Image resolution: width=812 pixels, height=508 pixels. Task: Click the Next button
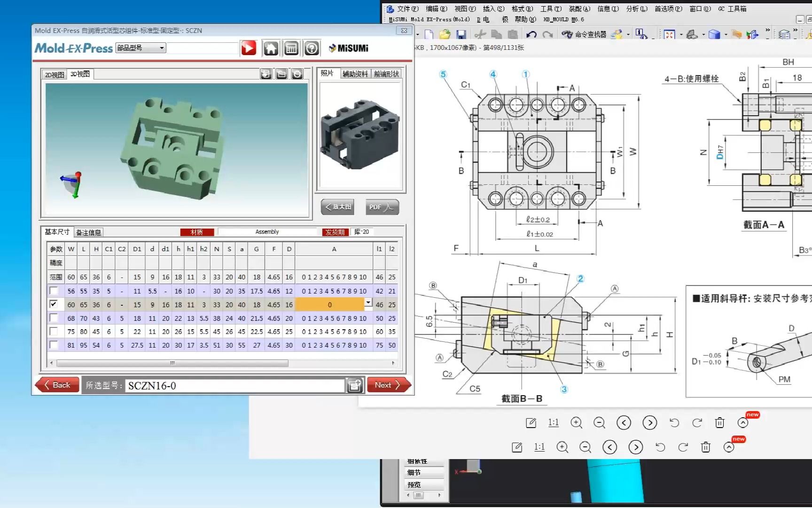click(x=389, y=385)
